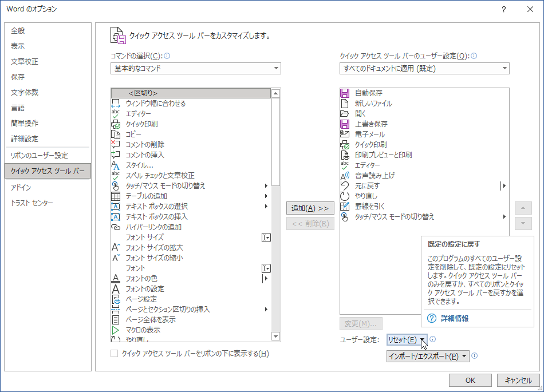544x392 pixels.
Task: Click the OK button
Action: (x=470, y=380)
